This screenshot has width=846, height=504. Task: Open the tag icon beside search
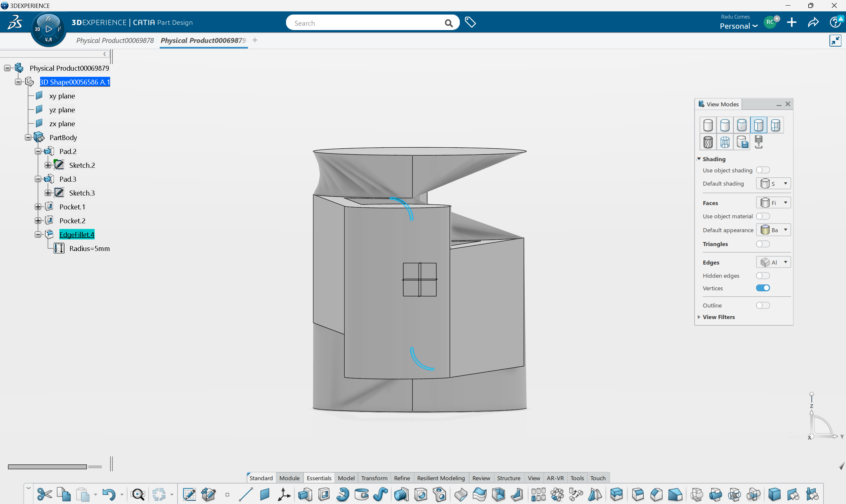[x=470, y=22]
